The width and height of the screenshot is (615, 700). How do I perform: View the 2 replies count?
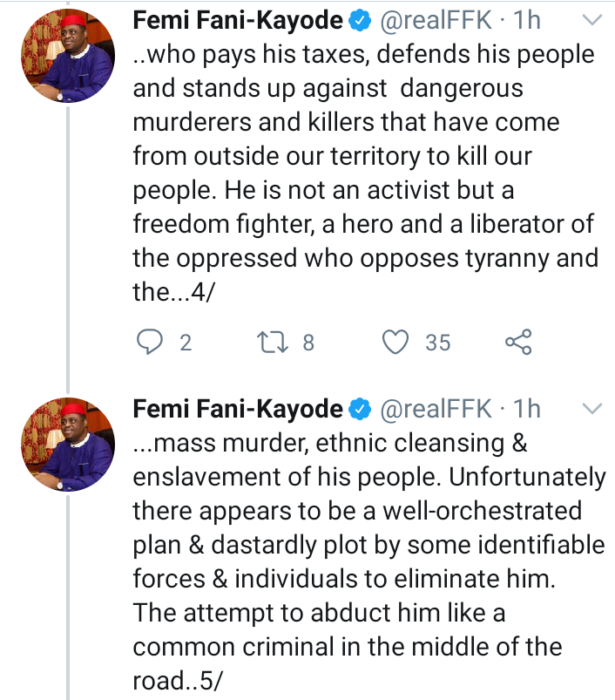pyautogui.click(x=186, y=343)
